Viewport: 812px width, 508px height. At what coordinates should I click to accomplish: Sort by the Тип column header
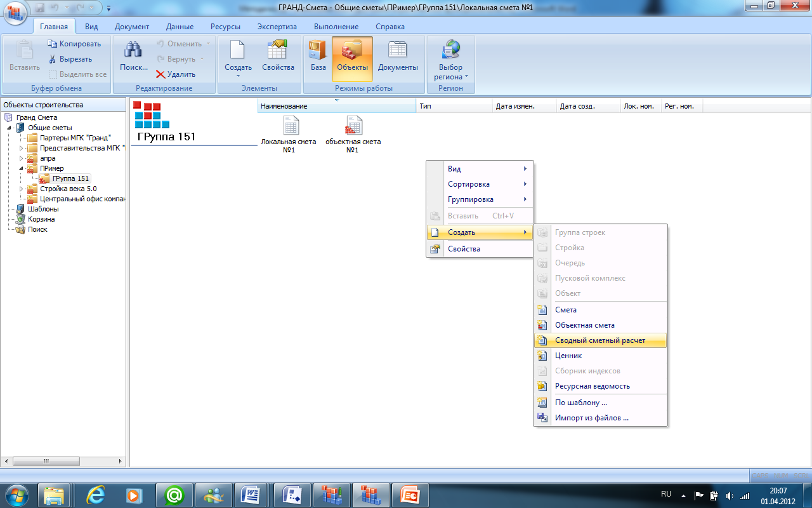pyautogui.click(x=454, y=106)
